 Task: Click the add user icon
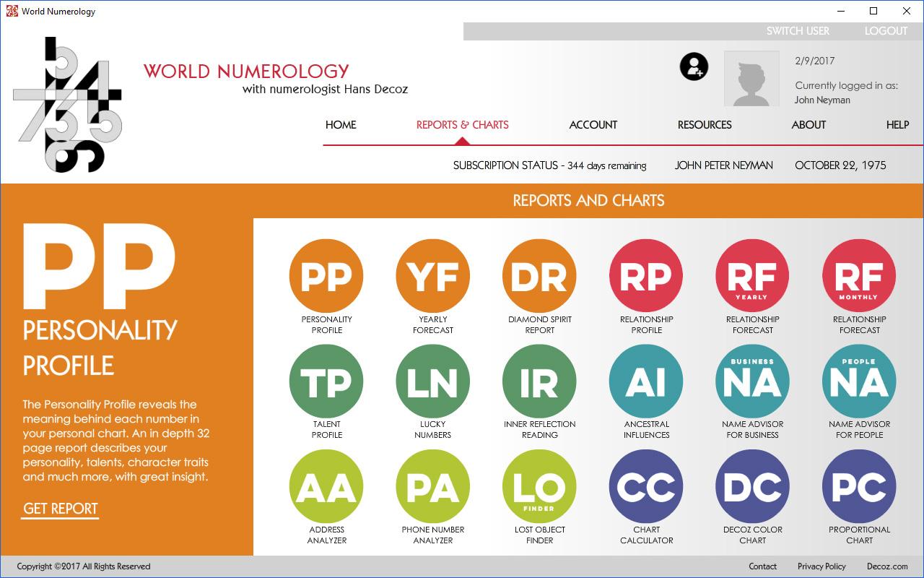click(694, 66)
